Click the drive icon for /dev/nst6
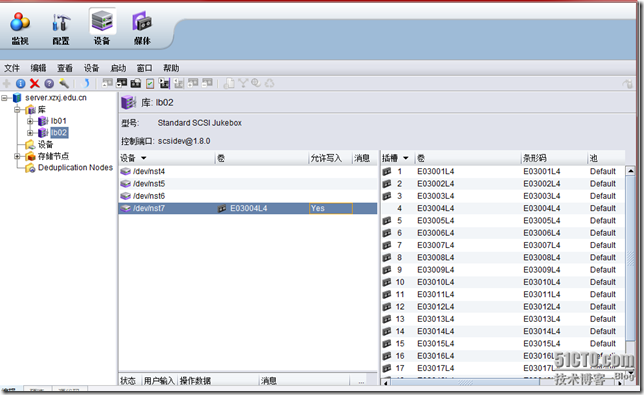The height and width of the screenshot is (395, 644). [126, 196]
